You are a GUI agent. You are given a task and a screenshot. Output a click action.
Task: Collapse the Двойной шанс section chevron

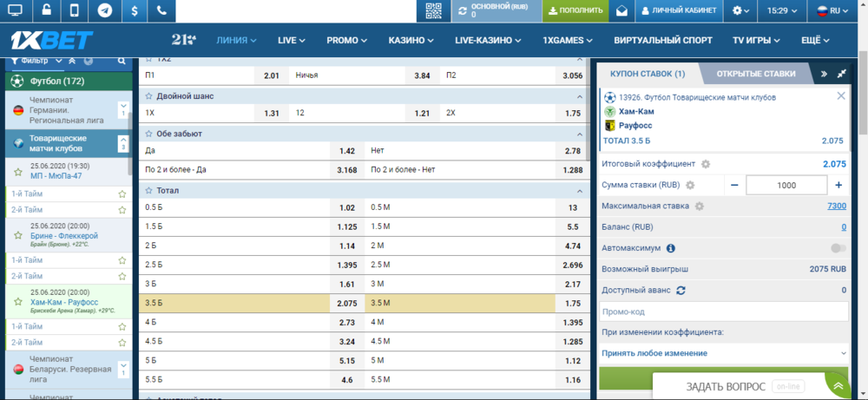coord(580,96)
